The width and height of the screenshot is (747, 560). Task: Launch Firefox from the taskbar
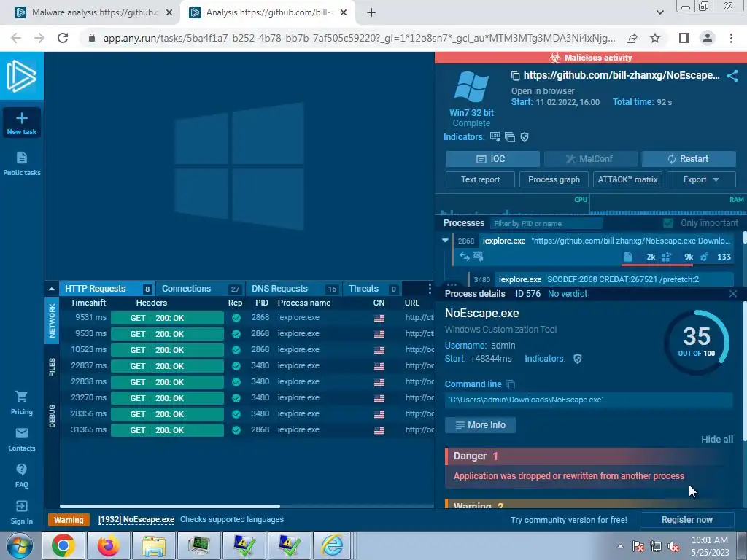[108, 545]
